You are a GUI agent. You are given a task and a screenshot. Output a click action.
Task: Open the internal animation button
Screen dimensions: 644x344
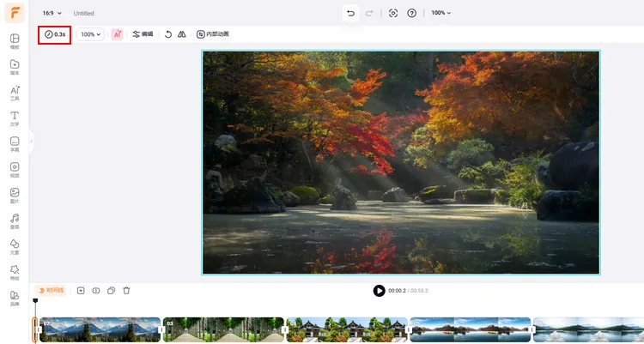tap(212, 34)
